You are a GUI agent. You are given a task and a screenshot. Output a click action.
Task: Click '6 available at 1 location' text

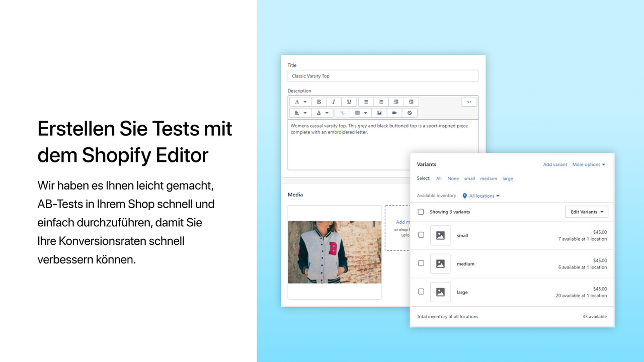[583, 267]
